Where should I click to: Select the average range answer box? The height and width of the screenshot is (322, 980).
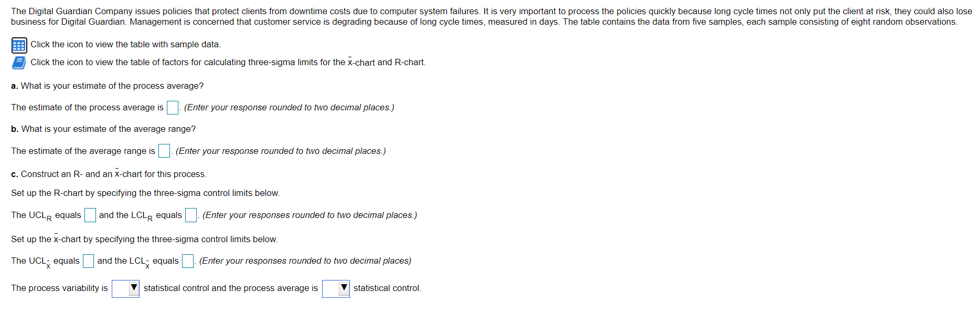[x=163, y=151]
